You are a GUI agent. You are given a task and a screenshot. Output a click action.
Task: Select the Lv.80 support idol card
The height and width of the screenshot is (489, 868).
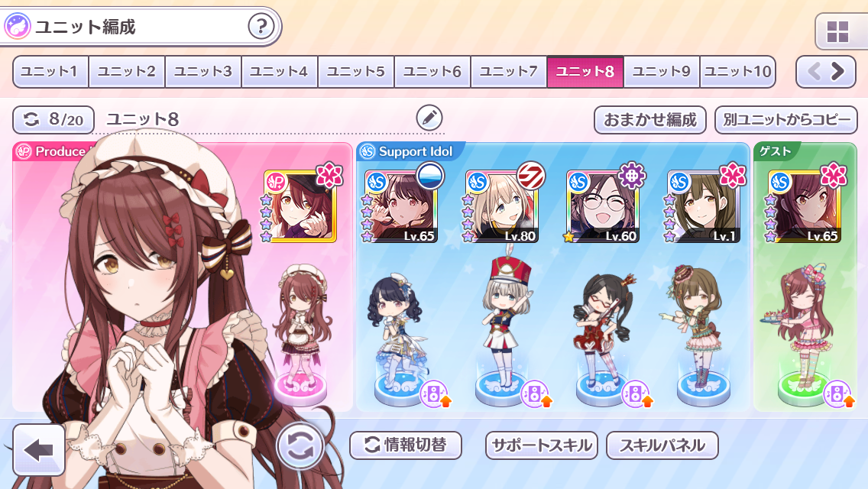click(500, 206)
